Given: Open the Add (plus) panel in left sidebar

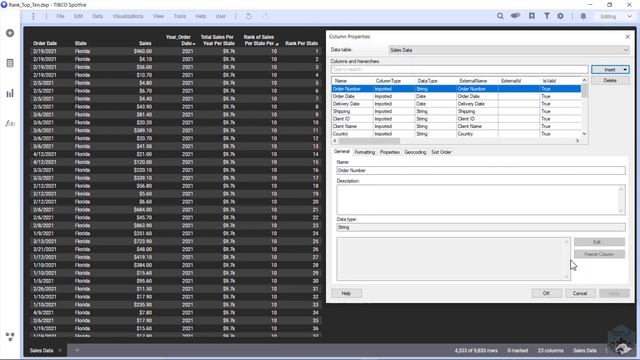Looking at the screenshot, I should coord(10,33).
